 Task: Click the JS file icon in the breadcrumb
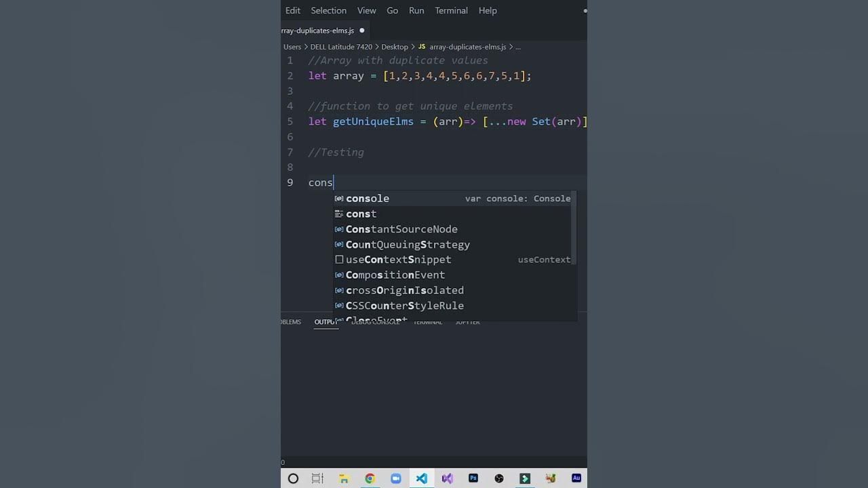[x=422, y=47]
